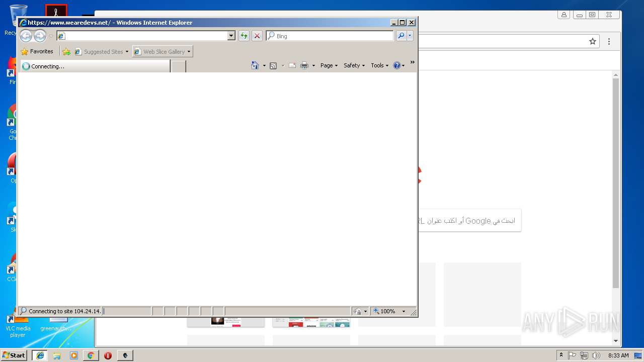Open the Windows Start menu
The width and height of the screenshot is (644, 362).
(14, 355)
